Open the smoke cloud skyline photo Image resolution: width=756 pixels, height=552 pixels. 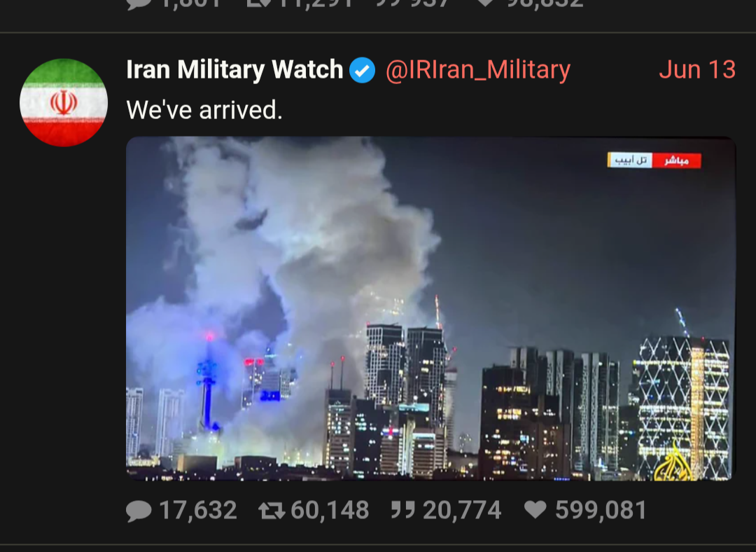(430, 308)
